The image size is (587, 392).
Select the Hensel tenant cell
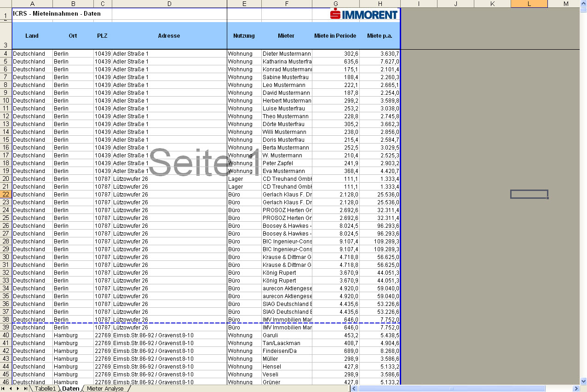[x=287, y=367]
